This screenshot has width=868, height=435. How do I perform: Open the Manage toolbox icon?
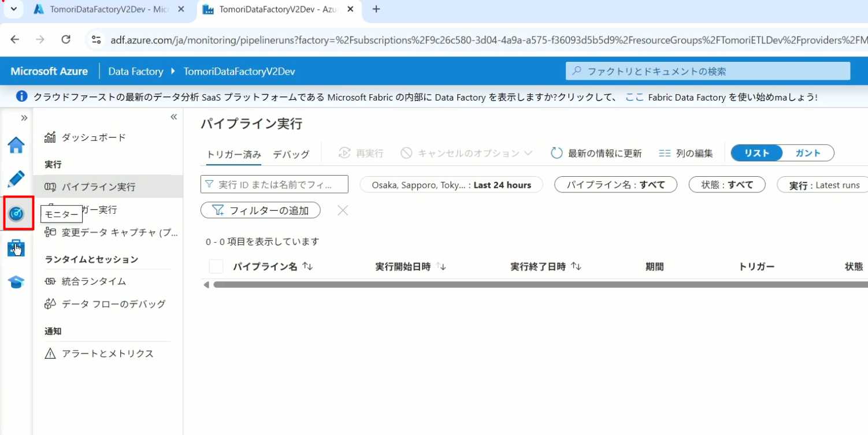16,248
